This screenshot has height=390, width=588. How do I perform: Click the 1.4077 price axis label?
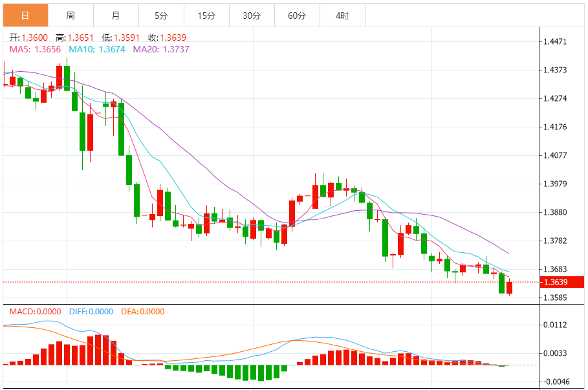pos(555,155)
